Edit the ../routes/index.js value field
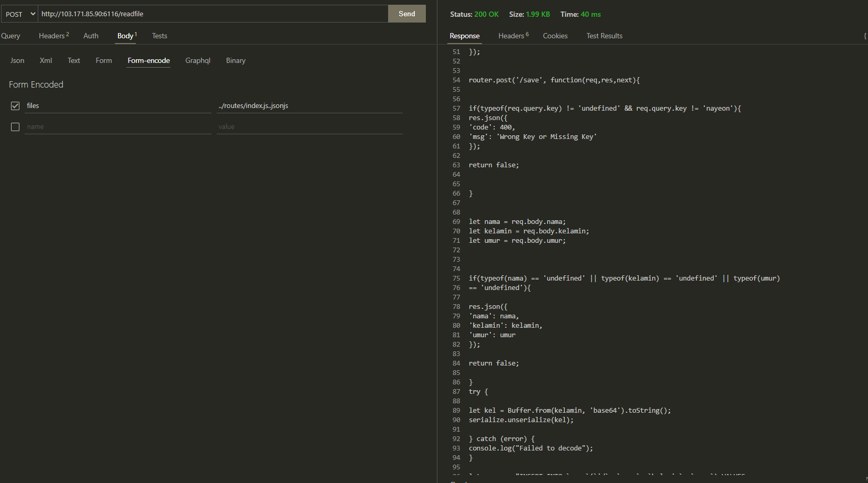The width and height of the screenshot is (868, 483). 309,105
